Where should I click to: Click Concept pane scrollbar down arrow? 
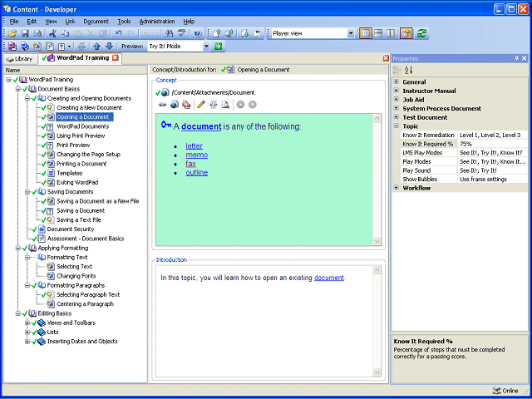click(x=377, y=241)
